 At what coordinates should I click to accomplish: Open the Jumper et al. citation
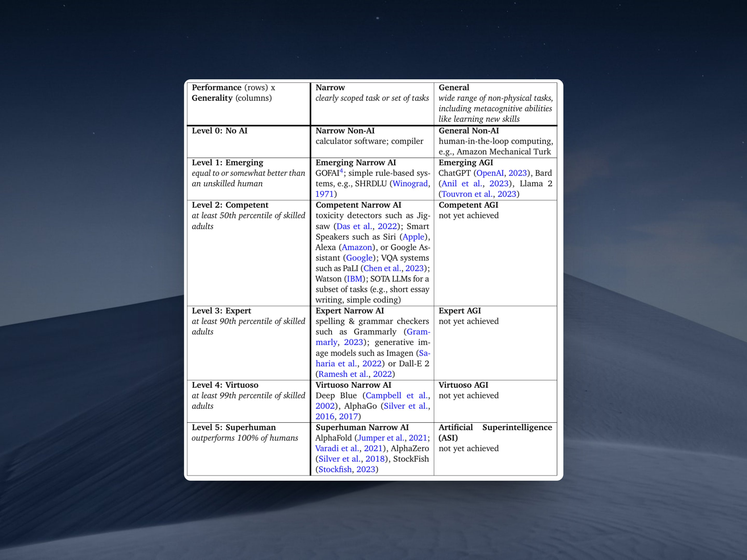[381, 438]
